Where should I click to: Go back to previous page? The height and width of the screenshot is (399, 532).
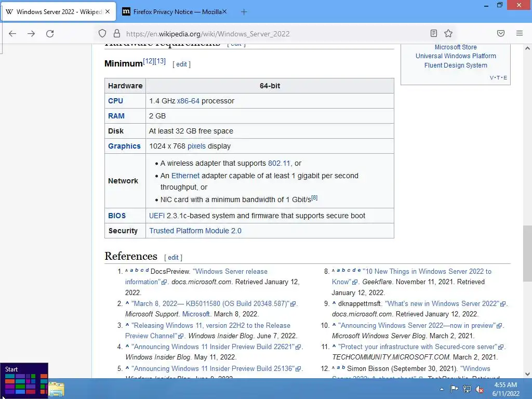click(x=12, y=34)
